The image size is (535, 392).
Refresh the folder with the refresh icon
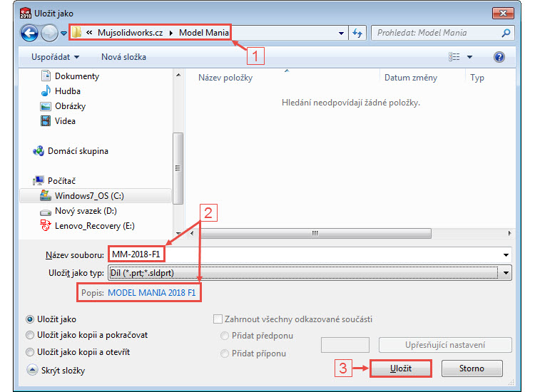[x=357, y=33]
